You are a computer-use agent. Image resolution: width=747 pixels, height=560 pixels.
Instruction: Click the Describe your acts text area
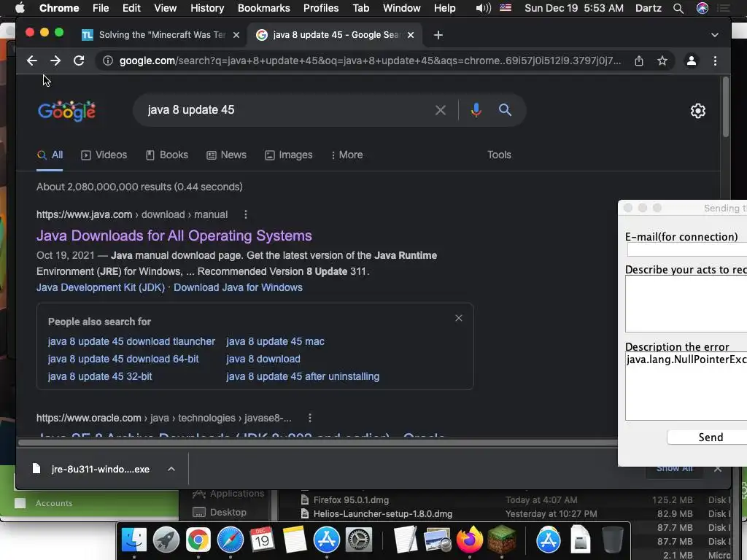point(686,304)
